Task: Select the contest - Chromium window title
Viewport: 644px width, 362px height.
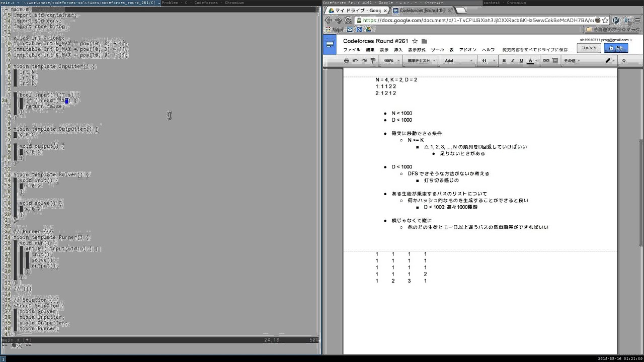Action: coord(505,3)
